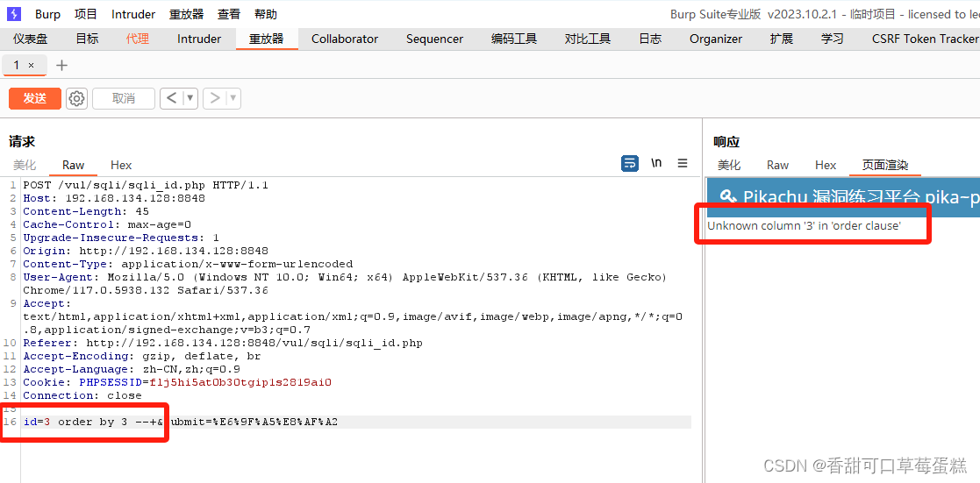Click the 请求 panel title

(x=22, y=142)
